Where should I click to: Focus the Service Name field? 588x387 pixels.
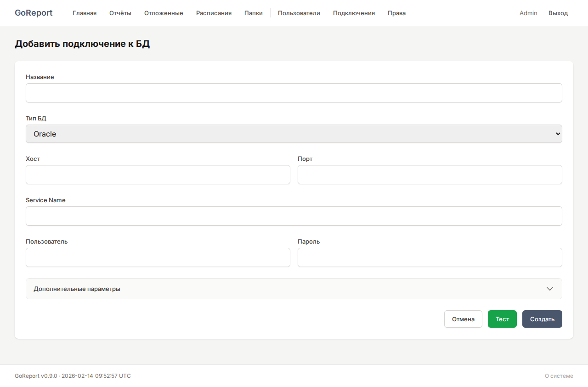click(x=294, y=216)
